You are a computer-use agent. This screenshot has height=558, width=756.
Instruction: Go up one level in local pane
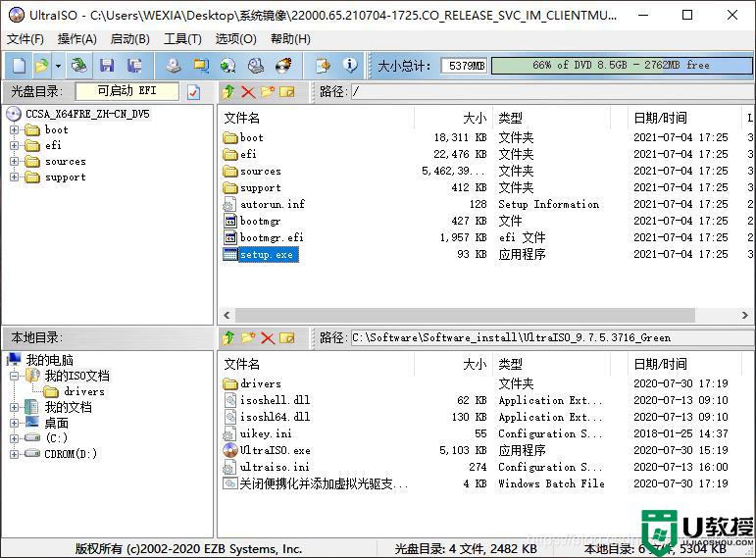[228, 337]
